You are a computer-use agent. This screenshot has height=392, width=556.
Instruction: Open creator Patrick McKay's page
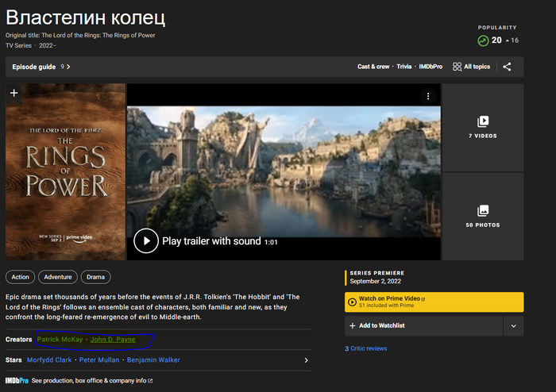(x=60, y=340)
